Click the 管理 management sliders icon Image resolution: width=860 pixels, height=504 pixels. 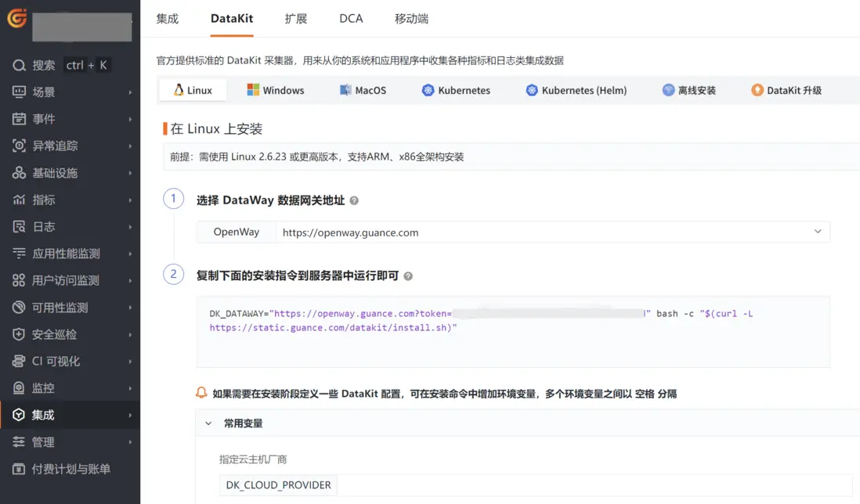point(19,441)
